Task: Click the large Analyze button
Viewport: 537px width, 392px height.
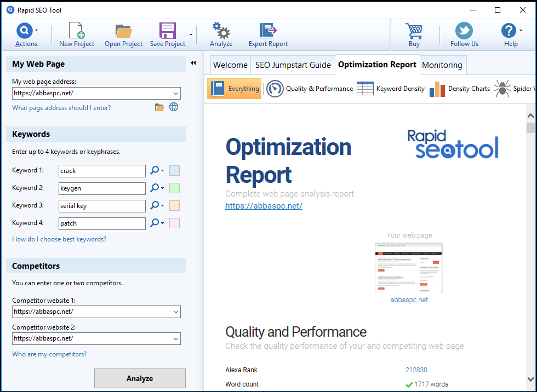Action: coord(140,378)
